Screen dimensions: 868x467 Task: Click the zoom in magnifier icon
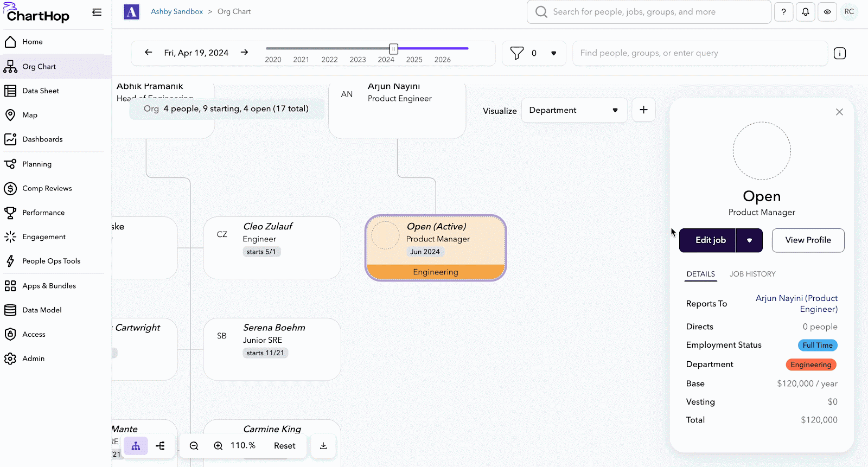[218, 446]
